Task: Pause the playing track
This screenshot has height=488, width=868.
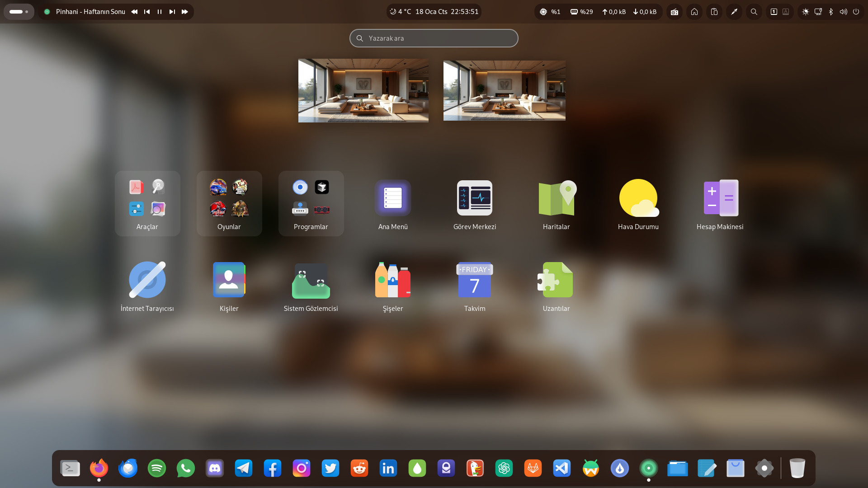Action: pyautogui.click(x=160, y=12)
